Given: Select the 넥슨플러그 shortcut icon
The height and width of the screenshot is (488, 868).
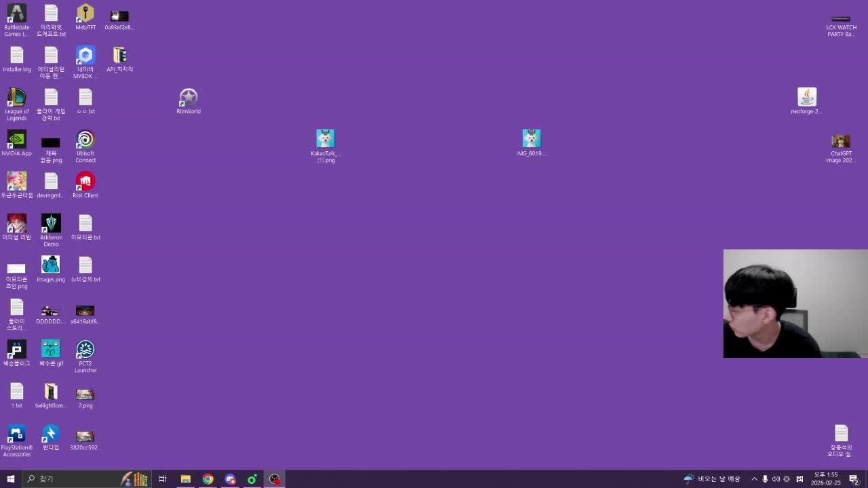Looking at the screenshot, I should click(16, 353).
